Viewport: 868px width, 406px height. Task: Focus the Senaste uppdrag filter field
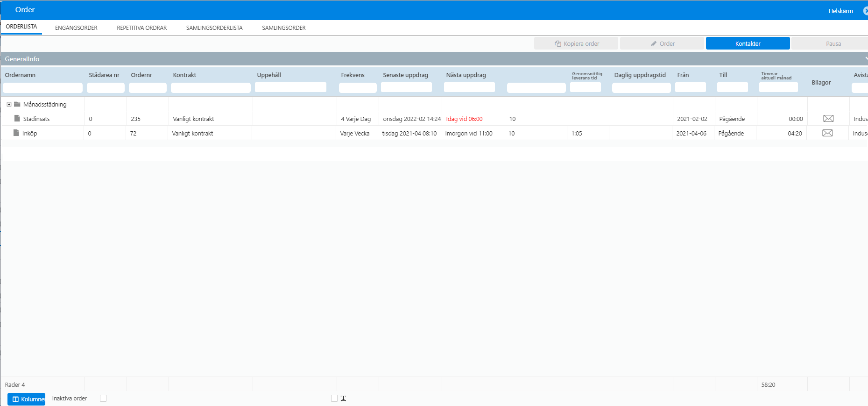(406, 87)
